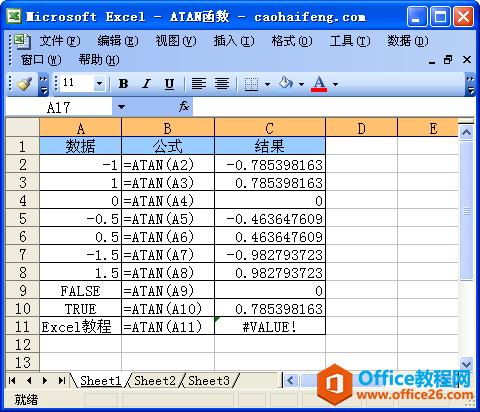Open the Font Color dropdown arrow
The height and width of the screenshot is (412, 480).
coord(335,84)
